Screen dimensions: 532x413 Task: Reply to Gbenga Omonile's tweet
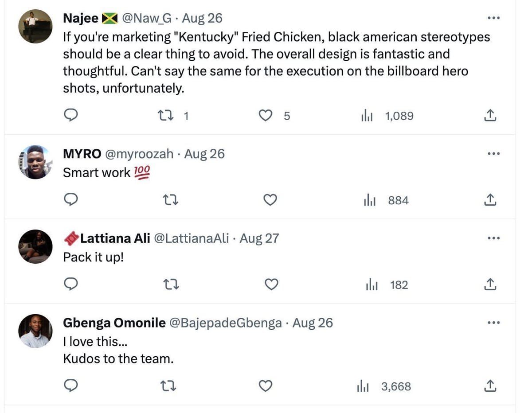point(71,386)
